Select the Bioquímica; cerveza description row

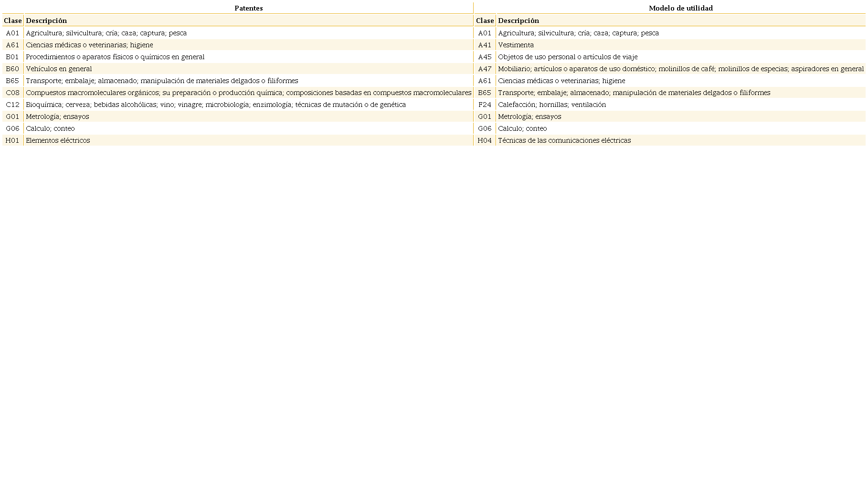(216, 105)
